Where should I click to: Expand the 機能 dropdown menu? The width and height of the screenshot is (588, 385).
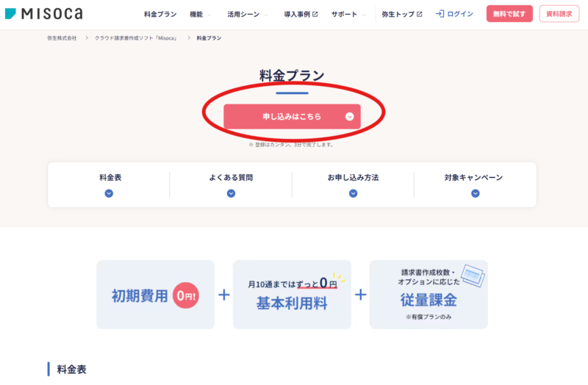point(200,14)
